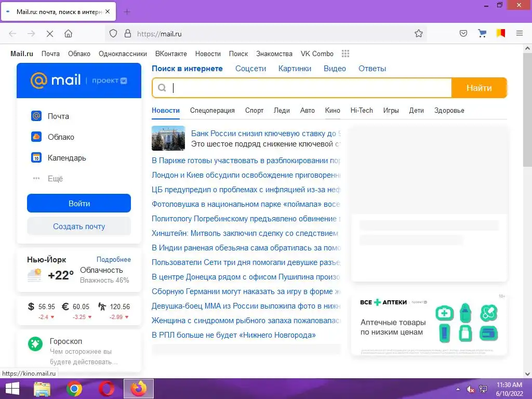Select the Здоровье news tab
The image size is (532, 399).
[449, 110]
